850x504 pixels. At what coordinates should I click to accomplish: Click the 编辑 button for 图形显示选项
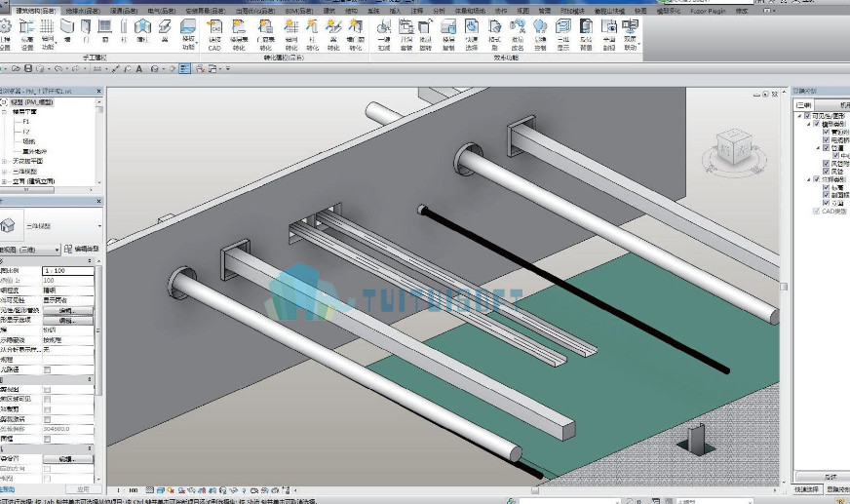click(x=68, y=321)
